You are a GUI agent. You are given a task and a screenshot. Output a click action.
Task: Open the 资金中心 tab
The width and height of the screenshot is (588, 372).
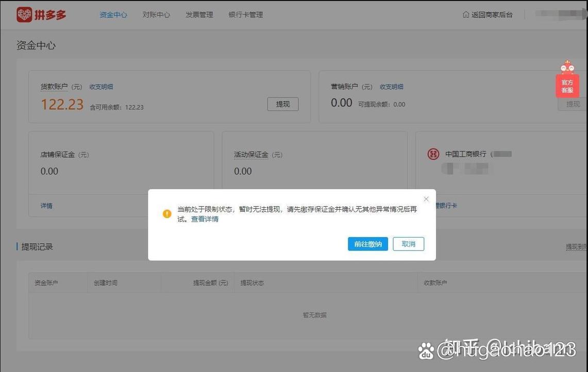[113, 14]
